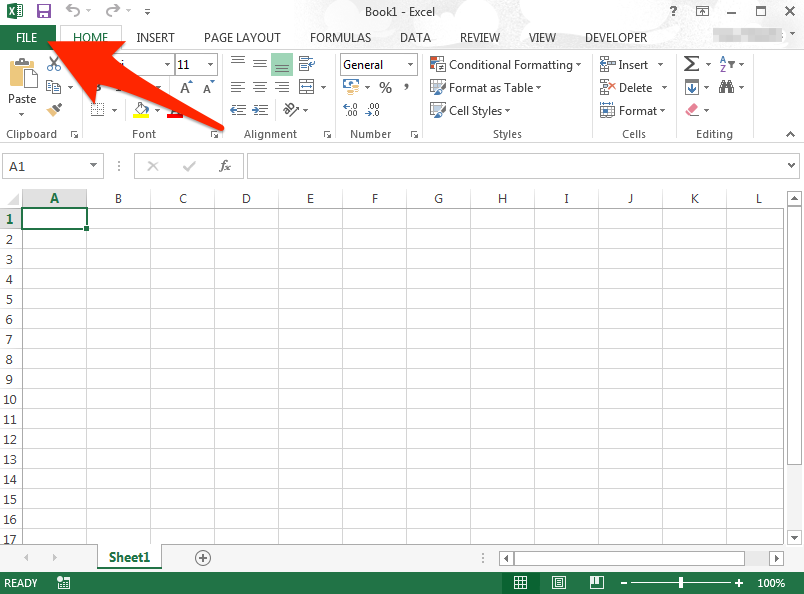
Task: Toggle Align Left text alignment
Action: click(238, 87)
